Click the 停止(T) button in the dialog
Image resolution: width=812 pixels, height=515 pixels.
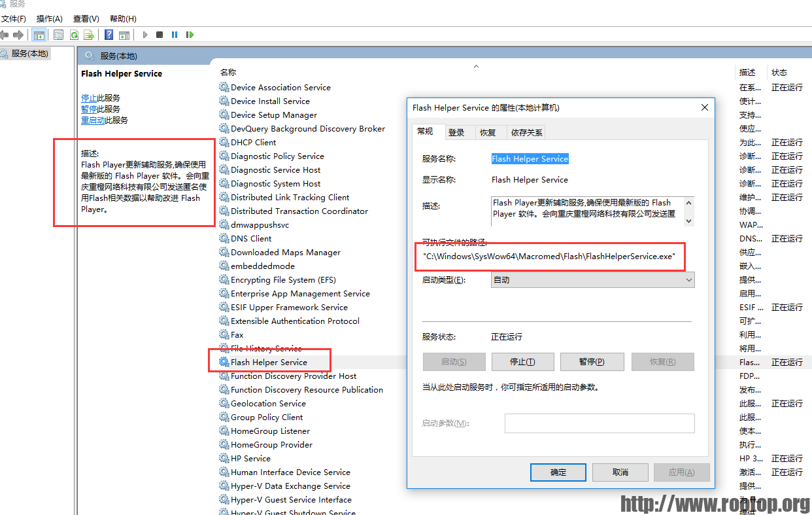522,362
